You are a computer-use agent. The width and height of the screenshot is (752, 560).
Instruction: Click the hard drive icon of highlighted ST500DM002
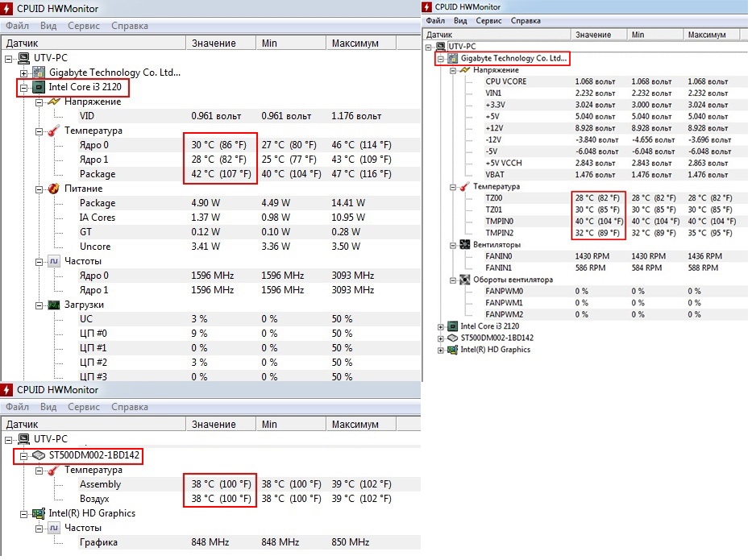38,455
